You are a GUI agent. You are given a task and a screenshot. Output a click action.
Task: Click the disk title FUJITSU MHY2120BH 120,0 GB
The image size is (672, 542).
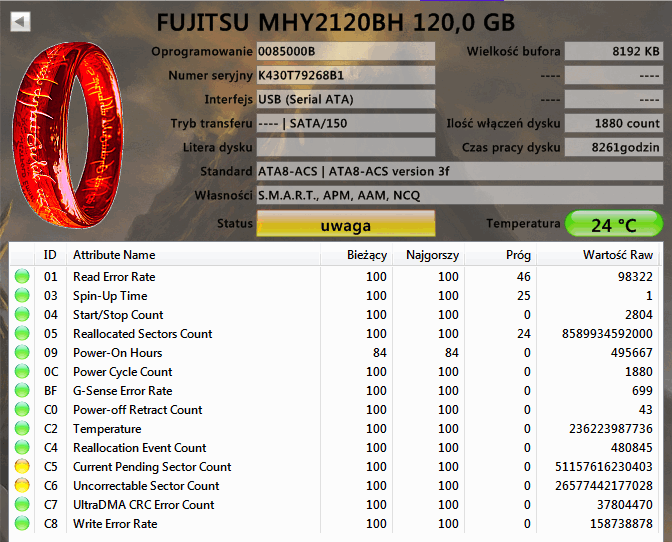point(336,22)
